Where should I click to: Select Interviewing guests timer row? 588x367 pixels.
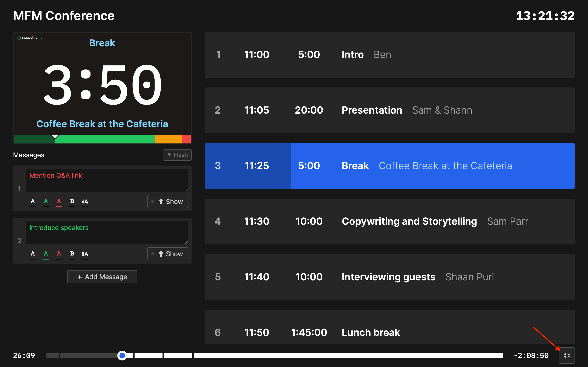tap(390, 277)
